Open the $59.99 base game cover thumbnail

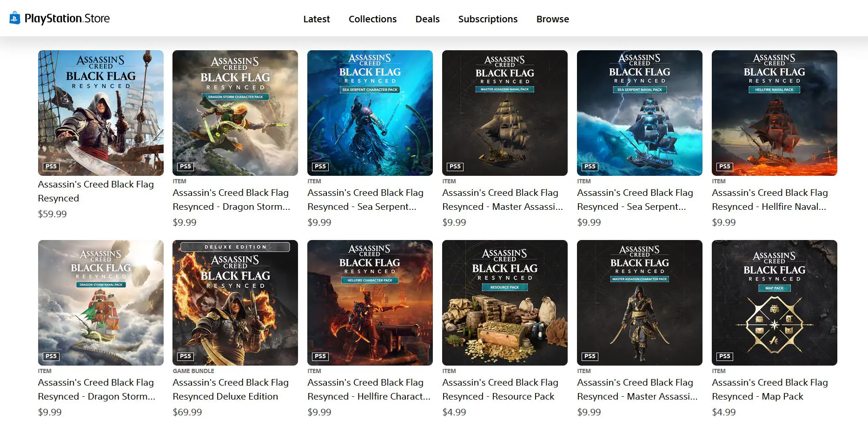(101, 113)
